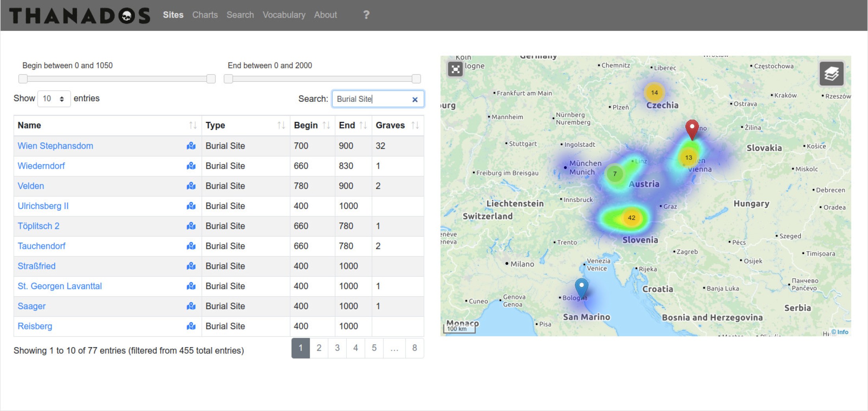Open the Charts menu item

pos(205,15)
